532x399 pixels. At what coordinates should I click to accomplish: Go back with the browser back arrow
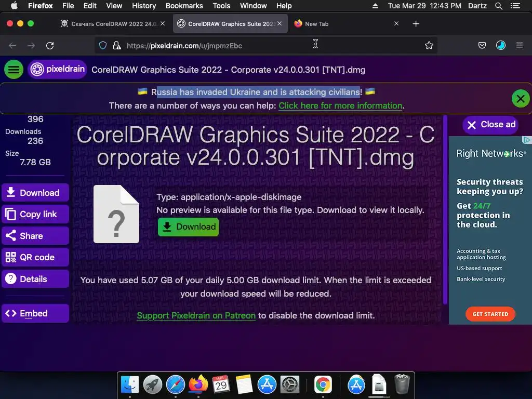(x=12, y=46)
